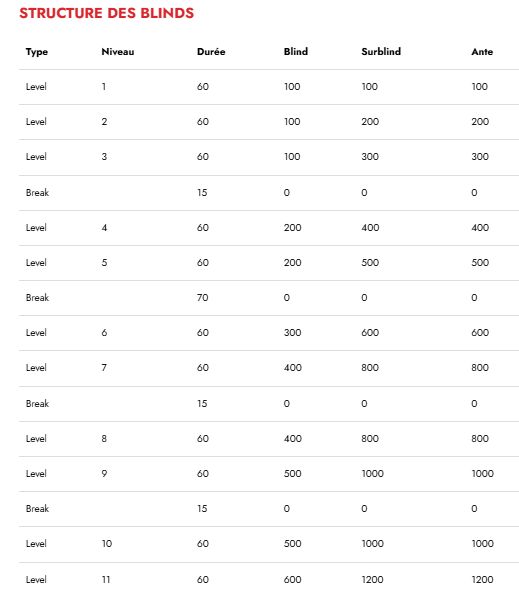
Task: Click niveau 10 cell
Action: pyautogui.click(x=107, y=544)
